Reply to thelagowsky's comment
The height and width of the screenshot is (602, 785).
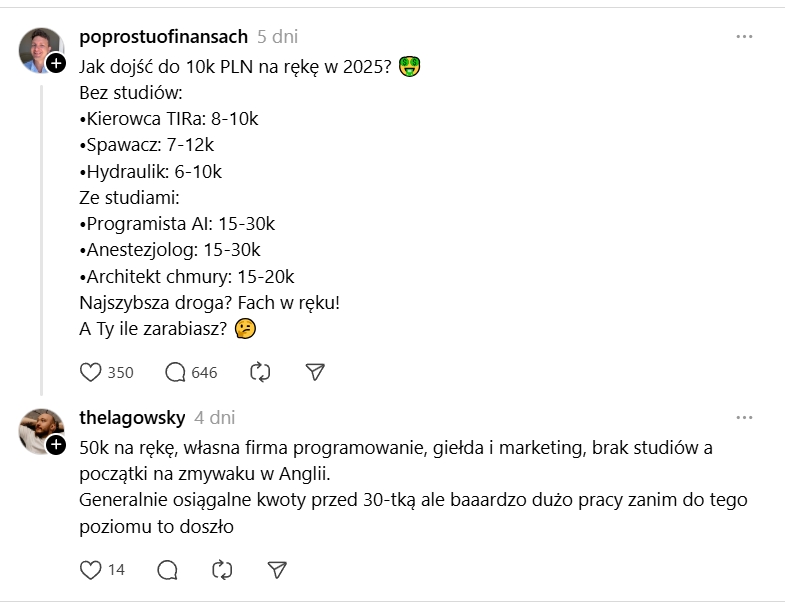tap(168, 569)
